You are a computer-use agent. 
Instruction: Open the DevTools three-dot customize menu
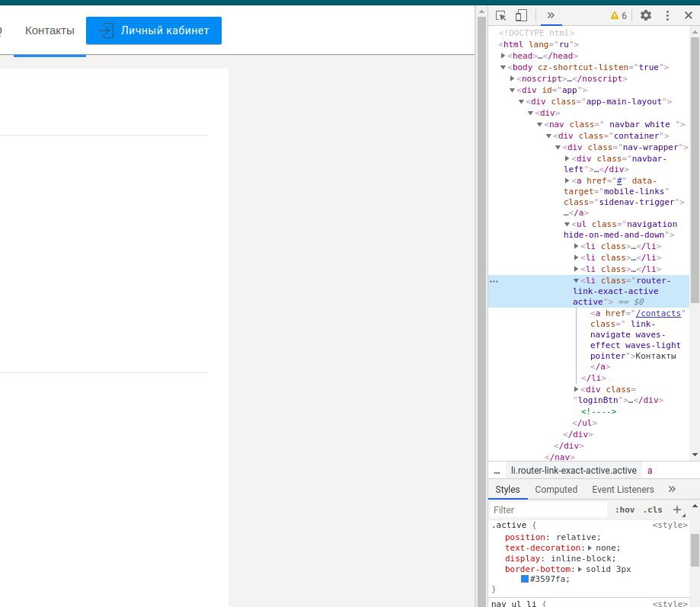[667, 16]
